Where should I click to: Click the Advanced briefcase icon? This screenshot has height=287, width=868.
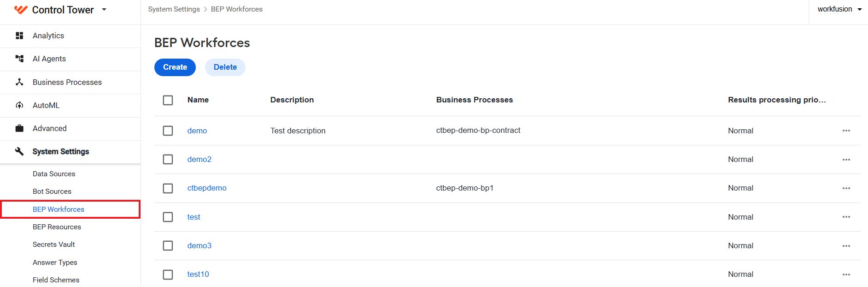coord(19,128)
